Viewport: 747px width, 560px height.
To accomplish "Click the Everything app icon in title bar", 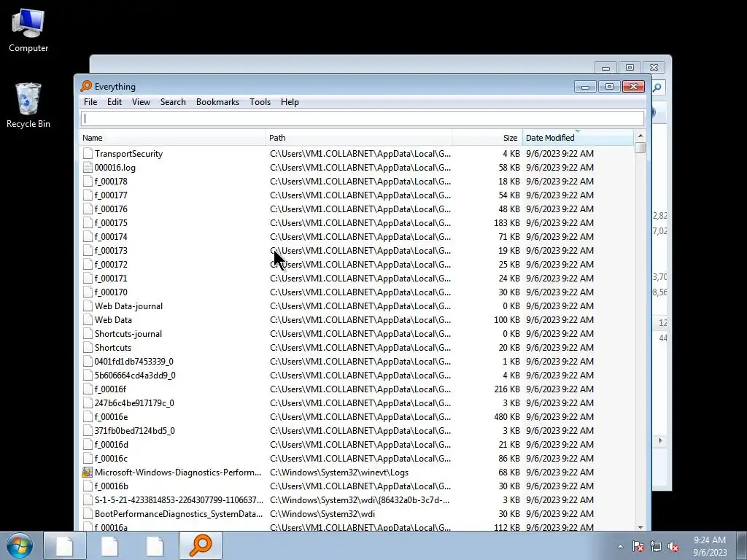I will (x=86, y=86).
